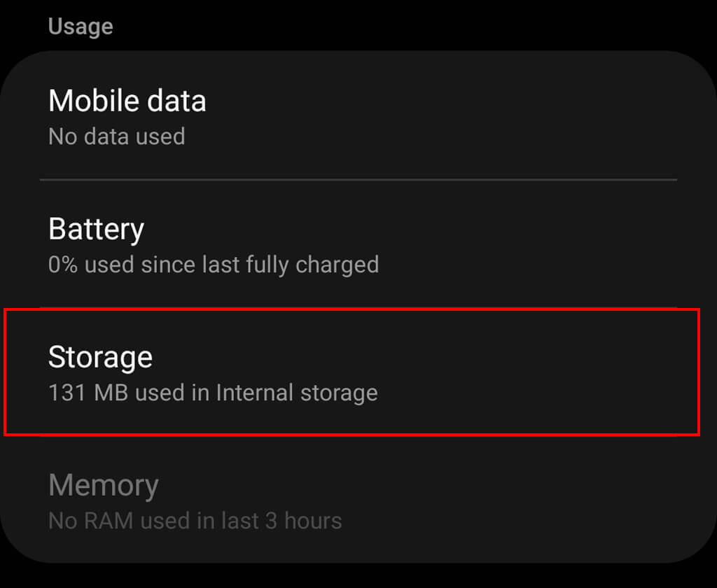
Task: Tap "No RAM used in last 3 hours"
Action: [195, 521]
